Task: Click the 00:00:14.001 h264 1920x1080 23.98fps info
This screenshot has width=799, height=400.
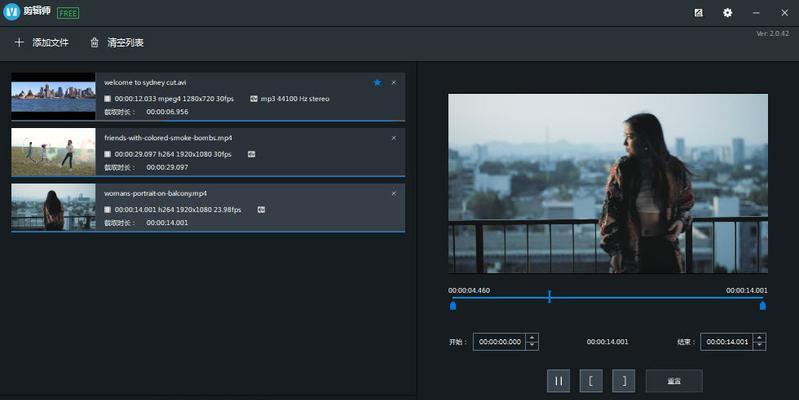Action: (178, 210)
